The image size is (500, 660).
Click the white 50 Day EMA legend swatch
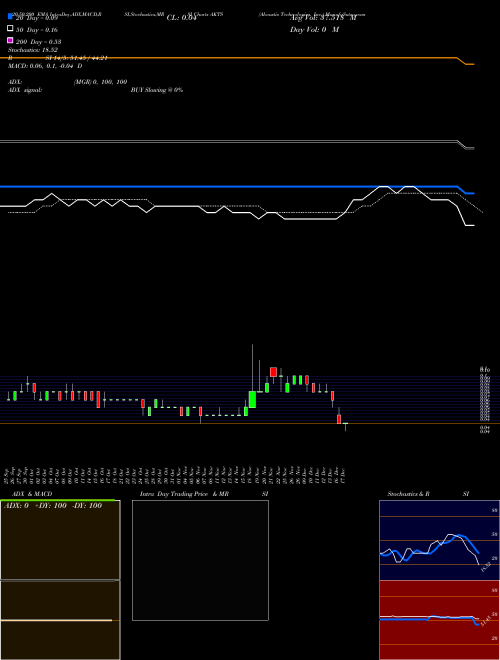[10, 29]
